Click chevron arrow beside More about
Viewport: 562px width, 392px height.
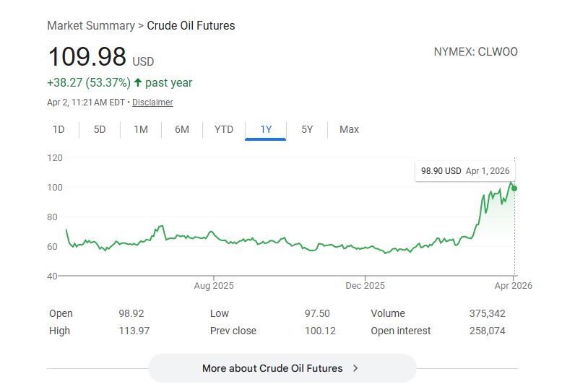[355, 368]
